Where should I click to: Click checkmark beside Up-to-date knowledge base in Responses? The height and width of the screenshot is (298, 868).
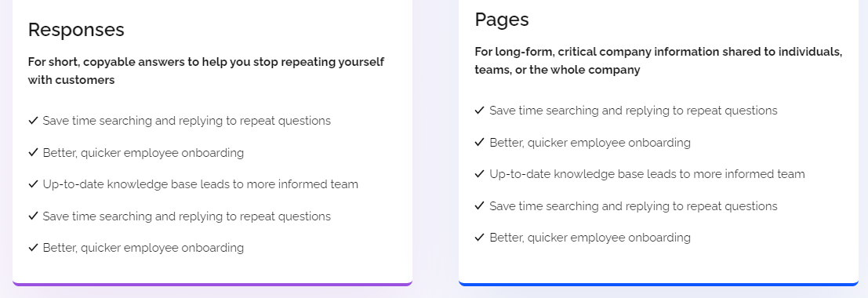[x=33, y=184]
